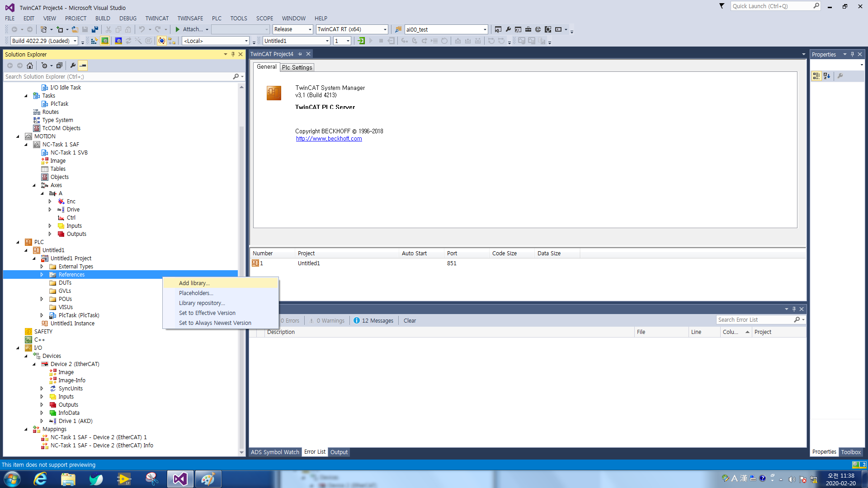Click the Alphabetical sort icon in Properties panel

827,76
